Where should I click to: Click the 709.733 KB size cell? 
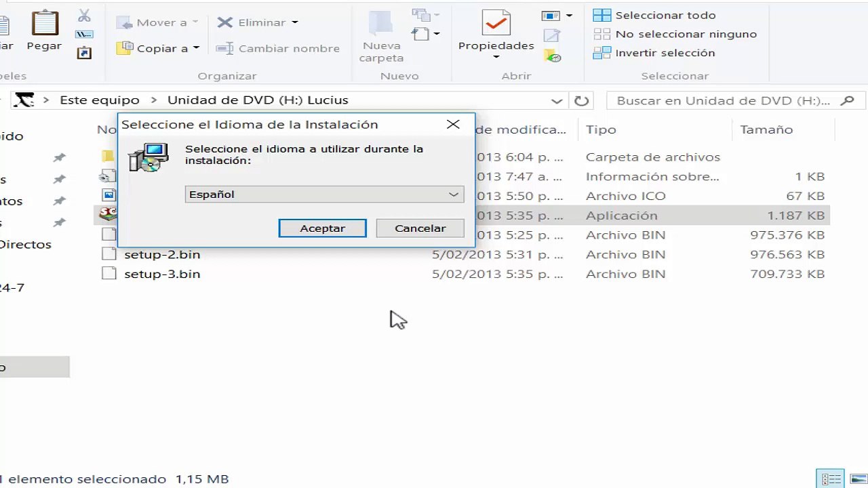coord(787,274)
